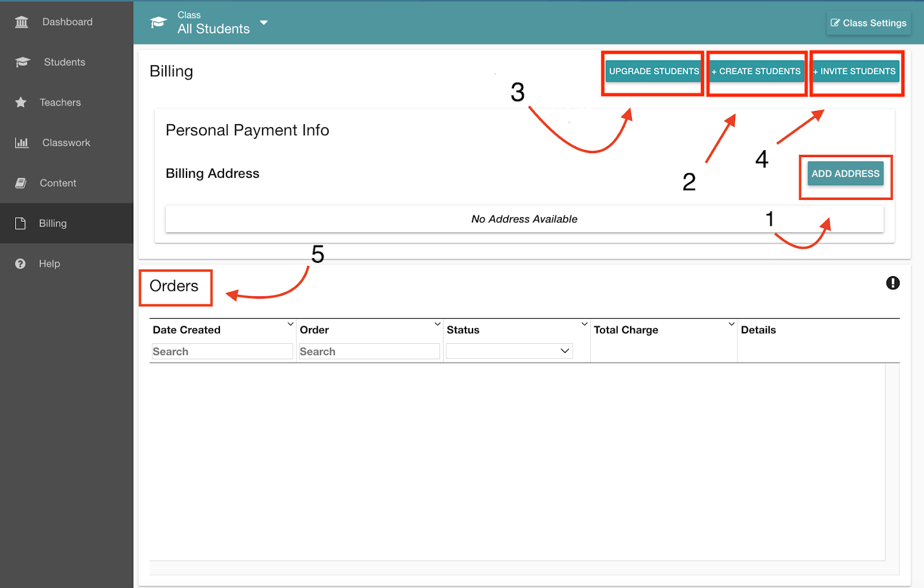Click the Orders section heading
The image size is (924, 588).
[174, 286]
